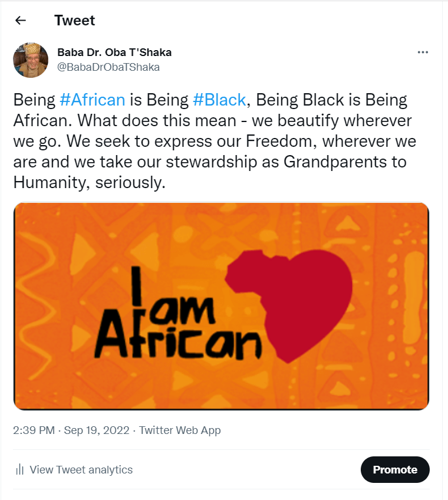
Task: Click the back arrow icon
Action: pyautogui.click(x=21, y=21)
